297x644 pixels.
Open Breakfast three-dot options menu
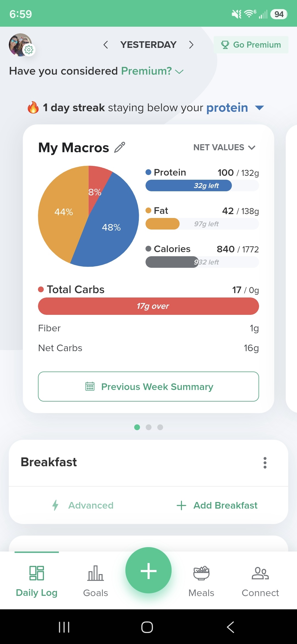265,463
